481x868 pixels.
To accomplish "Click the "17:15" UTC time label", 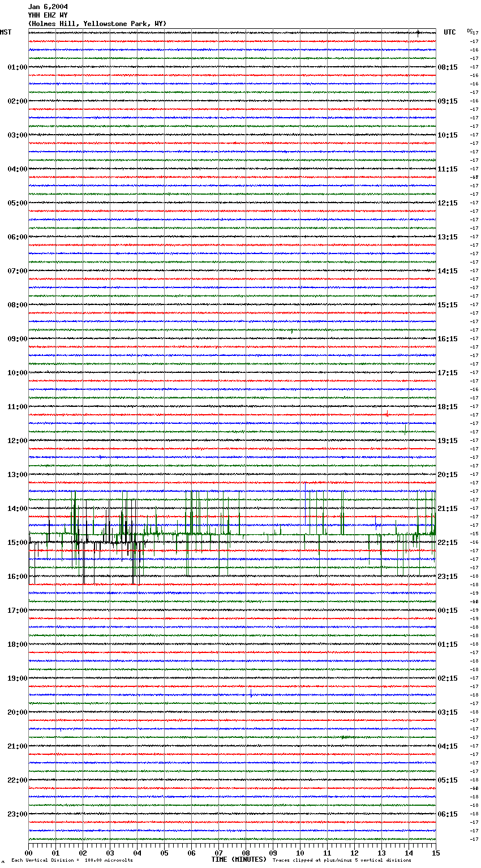I will [448, 373].
